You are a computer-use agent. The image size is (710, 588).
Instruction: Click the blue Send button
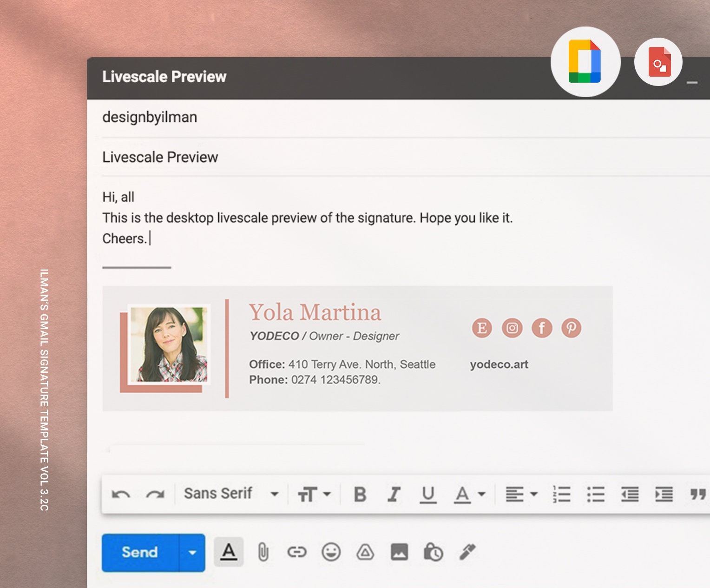pos(140,552)
